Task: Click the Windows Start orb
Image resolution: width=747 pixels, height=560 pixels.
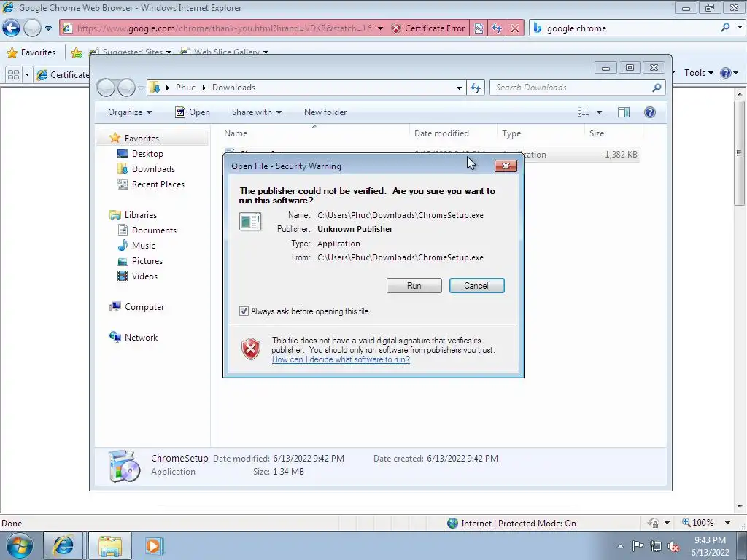Action: pos(19,545)
